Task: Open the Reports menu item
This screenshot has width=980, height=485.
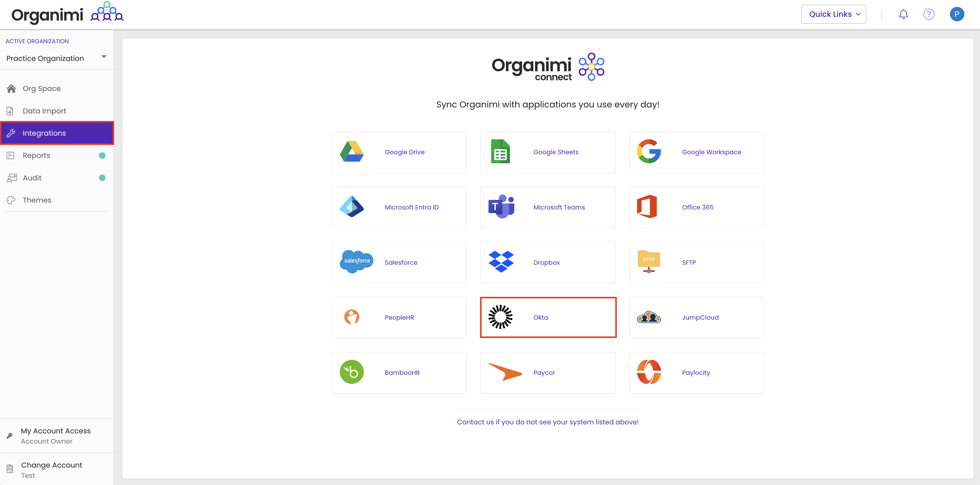Action: tap(56, 155)
